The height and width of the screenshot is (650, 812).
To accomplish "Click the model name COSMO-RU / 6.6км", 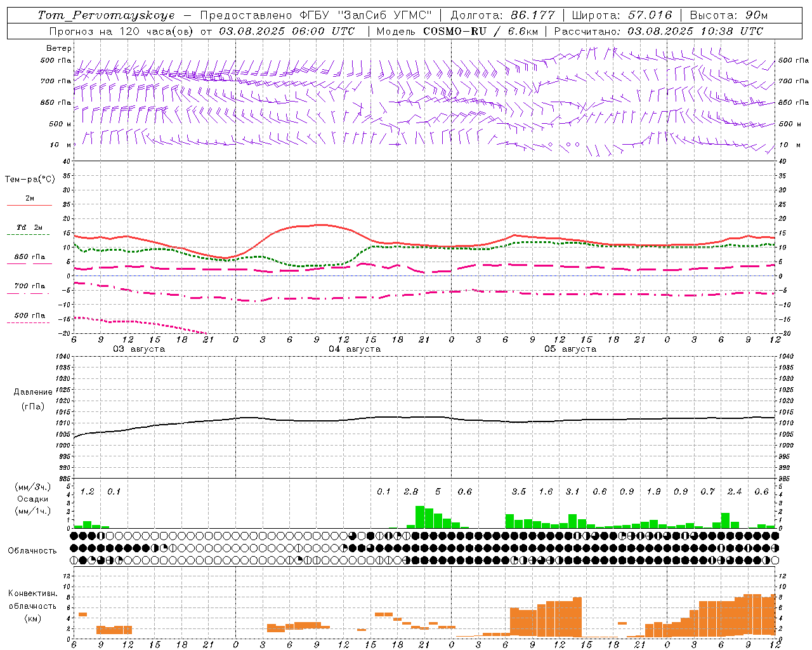I will pyautogui.click(x=480, y=31).
